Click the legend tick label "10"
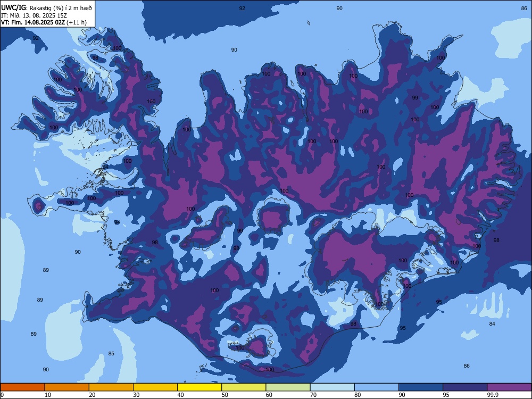This screenshot has width=532, height=399. 48,395
